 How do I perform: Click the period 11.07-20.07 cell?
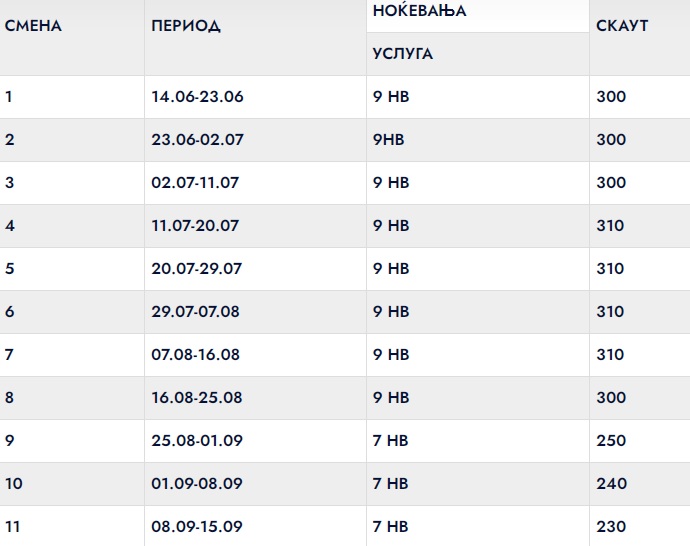coord(195,226)
